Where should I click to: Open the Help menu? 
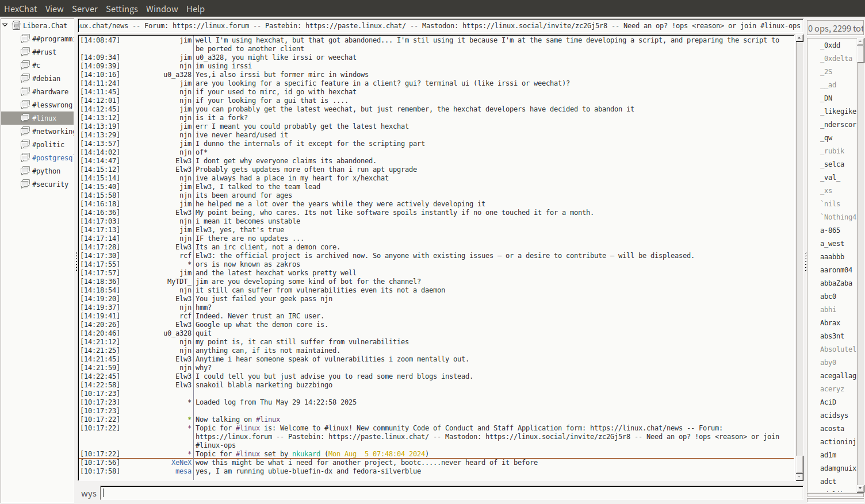pyautogui.click(x=196, y=9)
